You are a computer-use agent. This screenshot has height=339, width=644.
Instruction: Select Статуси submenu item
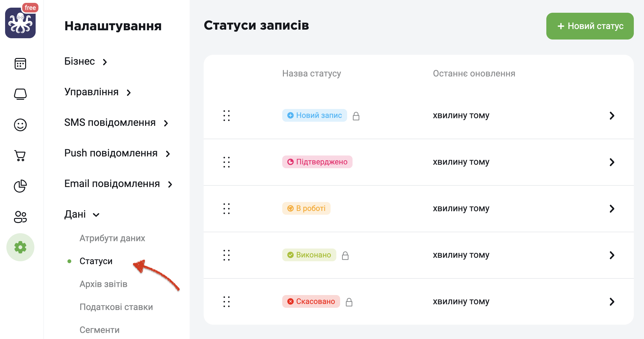click(x=96, y=261)
